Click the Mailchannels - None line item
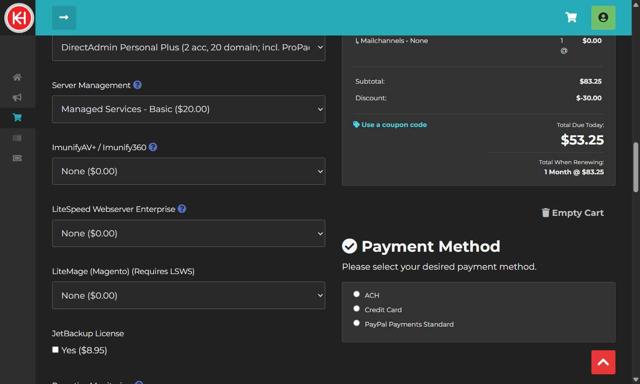Screen dimensions: 640x384 click(391, 40)
